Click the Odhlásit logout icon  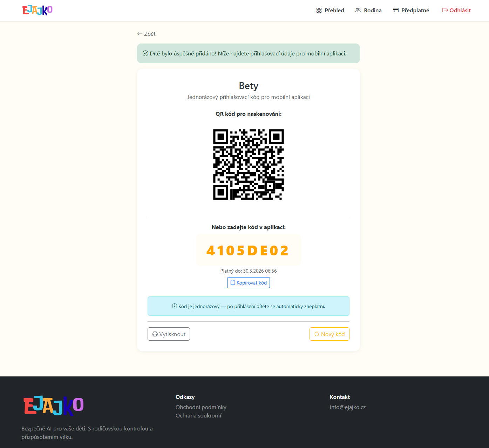tap(445, 11)
